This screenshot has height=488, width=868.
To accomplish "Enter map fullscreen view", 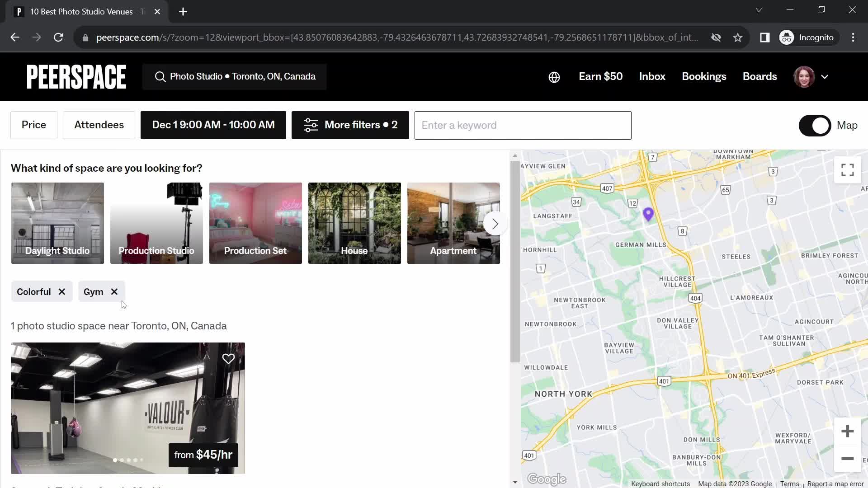I will pyautogui.click(x=847, y=170).
